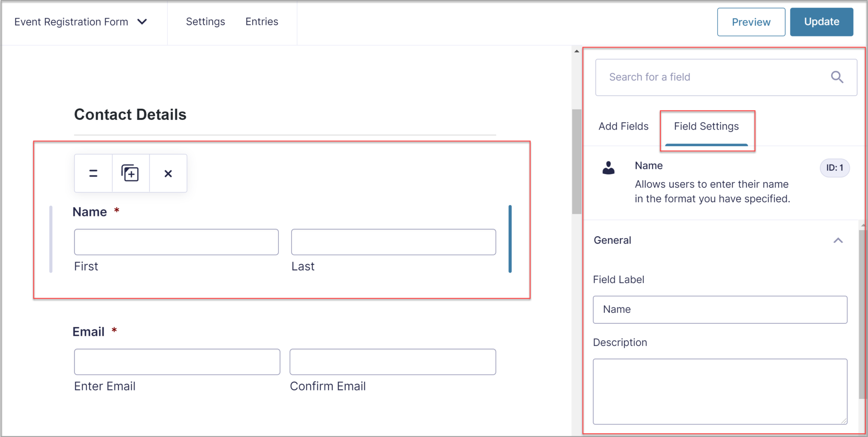Update the form
The height and width of the screenshot is (437, 868).
(821, 22)
